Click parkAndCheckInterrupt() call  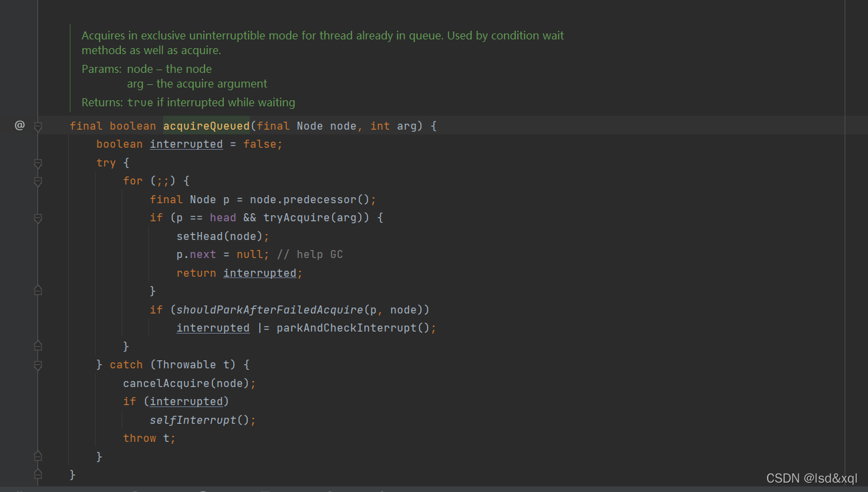(353, 328)
